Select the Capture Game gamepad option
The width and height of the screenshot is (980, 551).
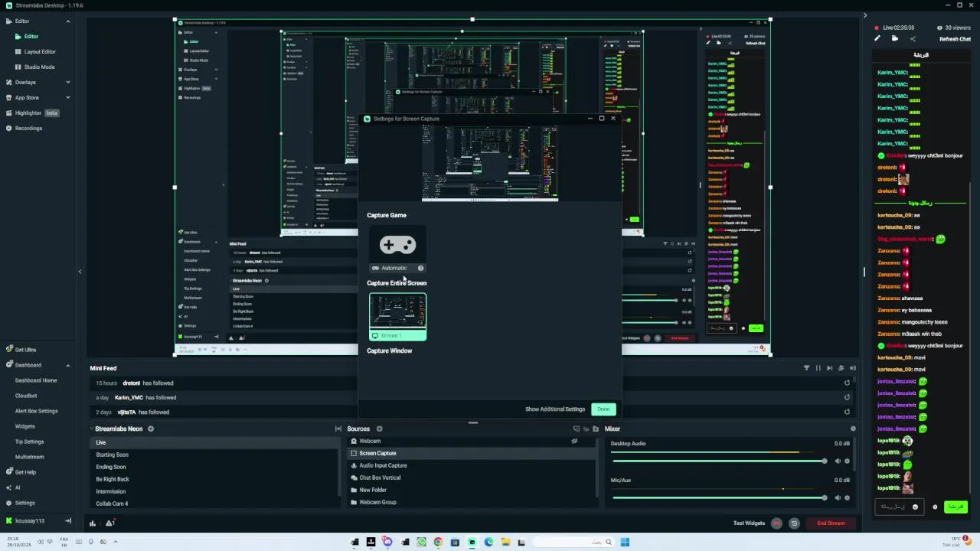coord(397,245)
